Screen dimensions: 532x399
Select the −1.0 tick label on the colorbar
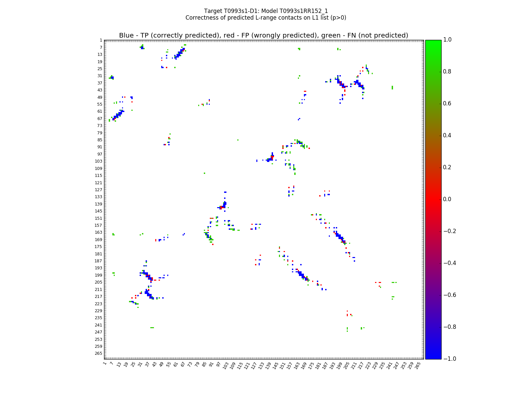449,359
